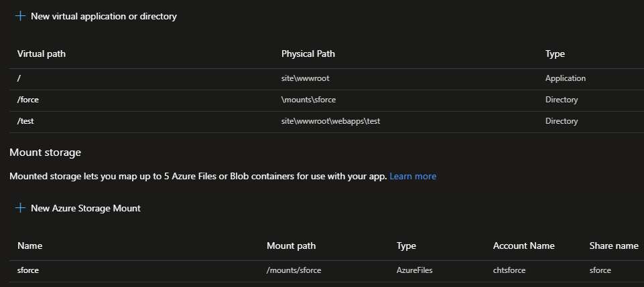
Task: Click the Mount path column header
Action: (x=291, y=246)
